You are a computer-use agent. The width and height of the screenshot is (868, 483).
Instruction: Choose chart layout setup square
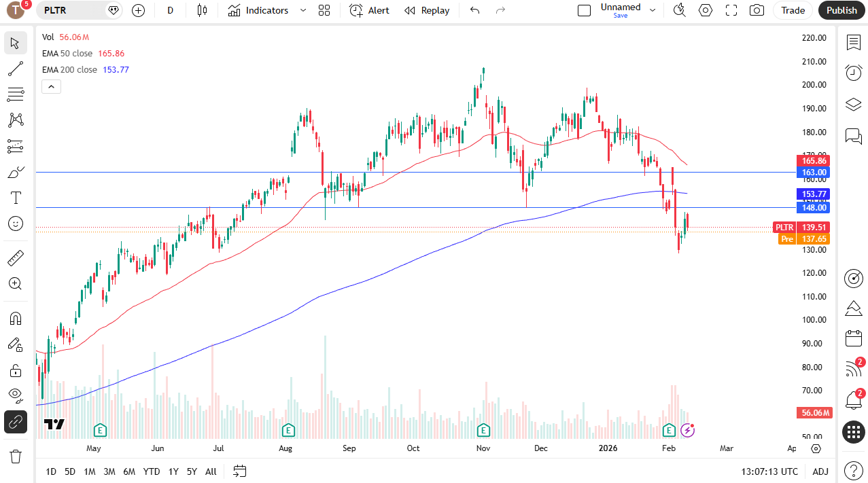[584, 10]
